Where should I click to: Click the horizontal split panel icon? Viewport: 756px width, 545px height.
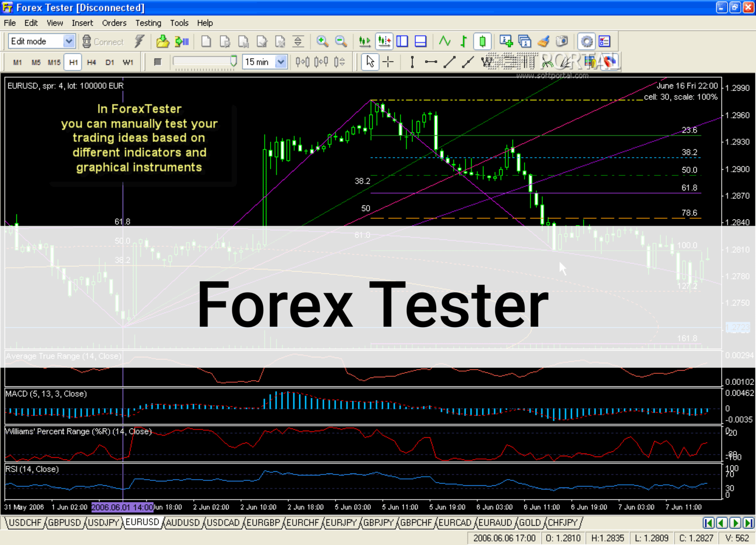421,42
